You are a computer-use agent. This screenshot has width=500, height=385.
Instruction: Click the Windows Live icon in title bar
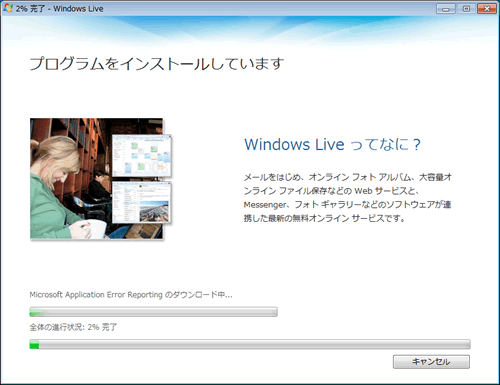click(x=8, y=8)
